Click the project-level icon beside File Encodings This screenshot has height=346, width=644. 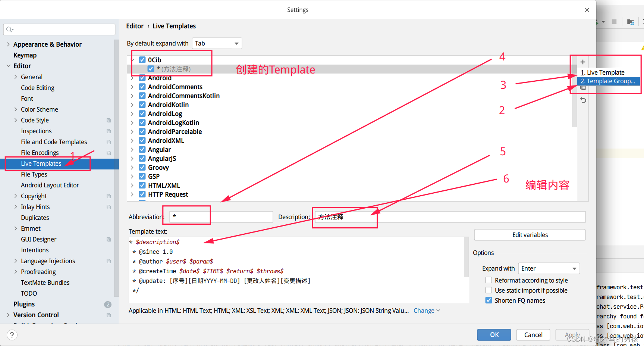[109, 153]
